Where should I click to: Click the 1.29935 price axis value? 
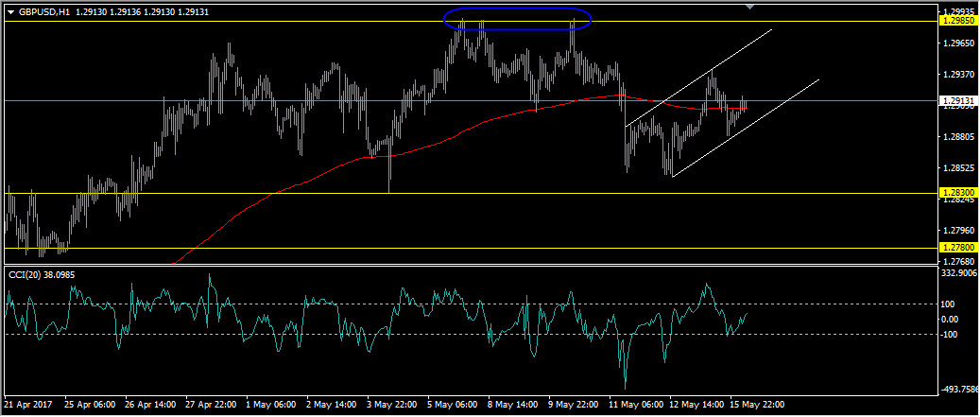pyautogui.click(x=959, y=12)
